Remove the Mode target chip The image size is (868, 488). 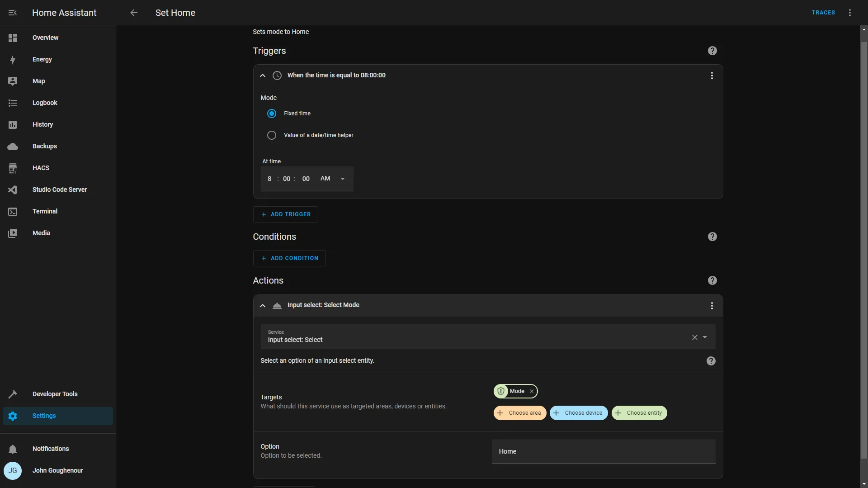pos(532,391)
